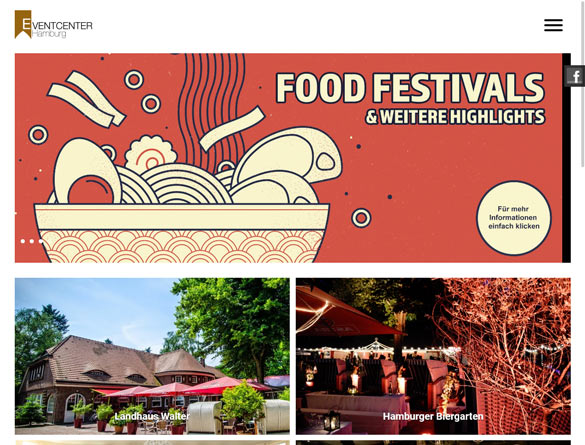
Task: Click the FOOD FESTIVALS banner headline
Action: click(410, 88)
